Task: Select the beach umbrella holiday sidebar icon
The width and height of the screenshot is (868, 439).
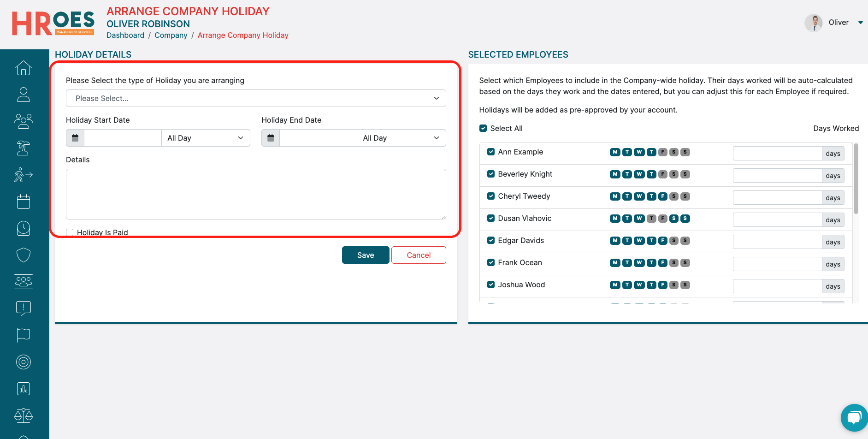Action: tap(24, 148)
